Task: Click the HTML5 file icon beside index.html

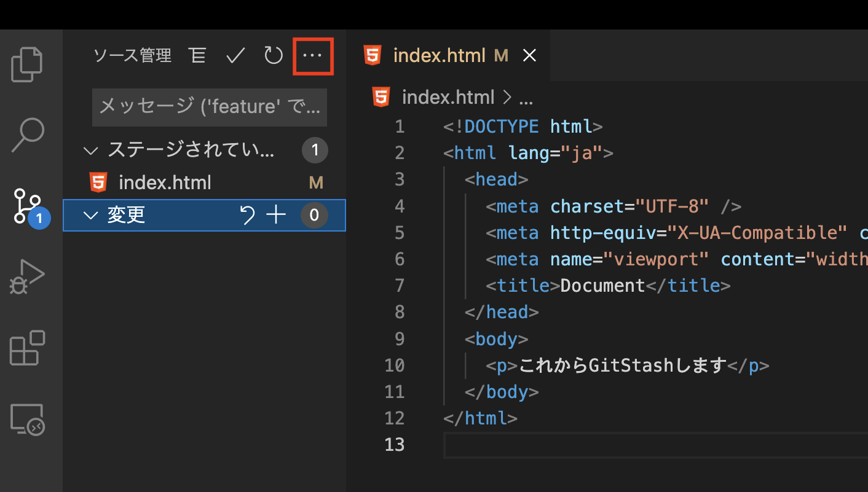Action: coord(98,182)
